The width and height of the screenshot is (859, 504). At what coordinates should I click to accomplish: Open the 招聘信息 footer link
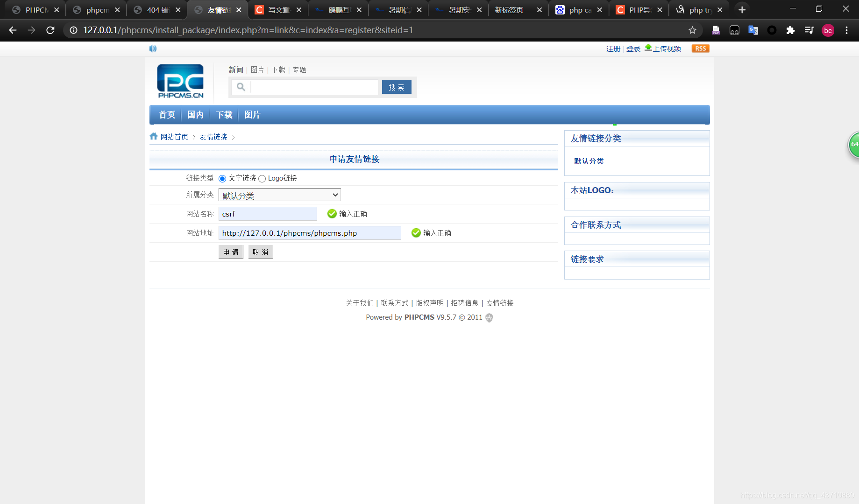tap(465, 303)
